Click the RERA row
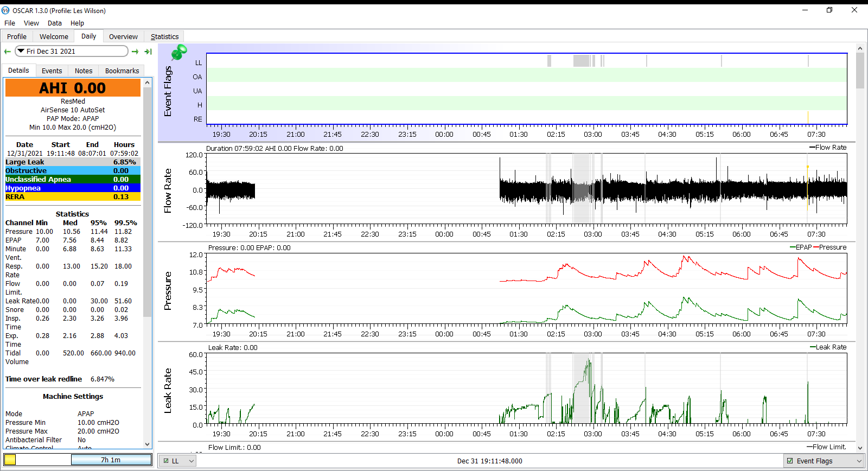Viewport: 868px width, 471px height. [73, 196]
